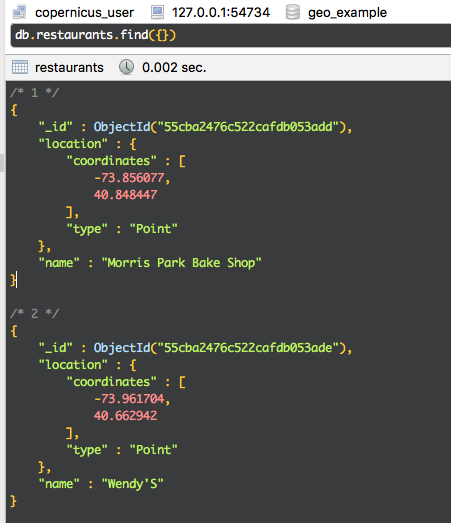This screenshot has width=451, height=523.
Task: Click the copernicus_user connection icon
Action: (x=19, y=12)
